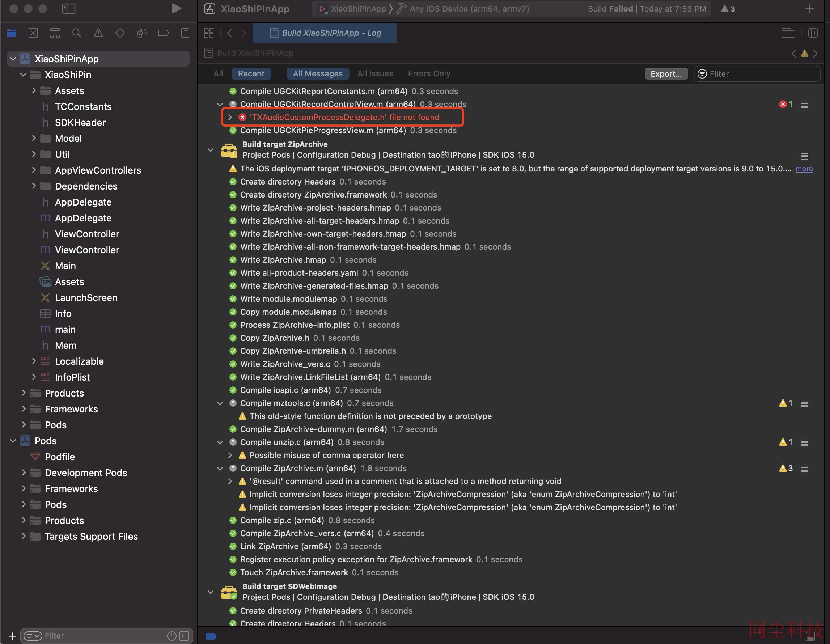The height and width of the screenshot is (644, 830).
Task: Open the related items grid menu
Action: click(209, 33)
